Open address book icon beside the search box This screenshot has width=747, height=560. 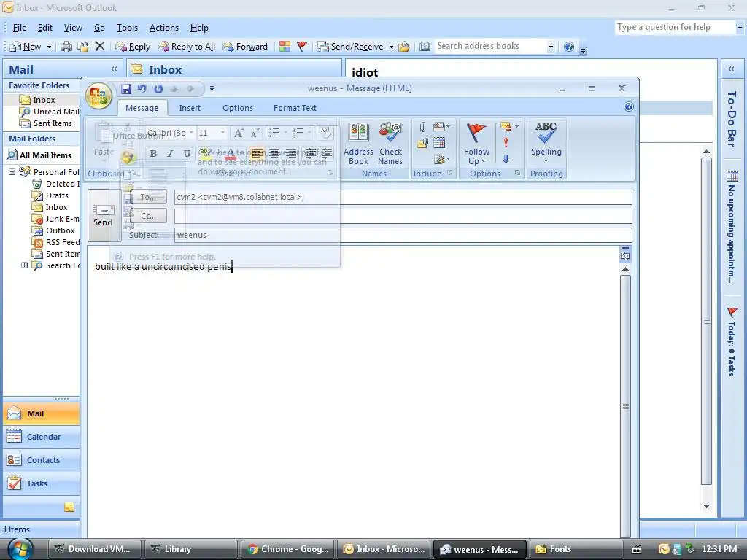click(x=425, y=47)
